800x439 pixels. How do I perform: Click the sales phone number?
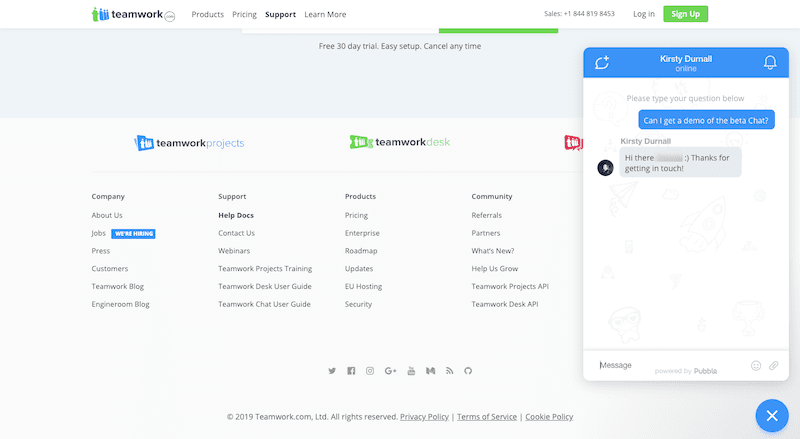pyautogui.click(x=589, y=14)
